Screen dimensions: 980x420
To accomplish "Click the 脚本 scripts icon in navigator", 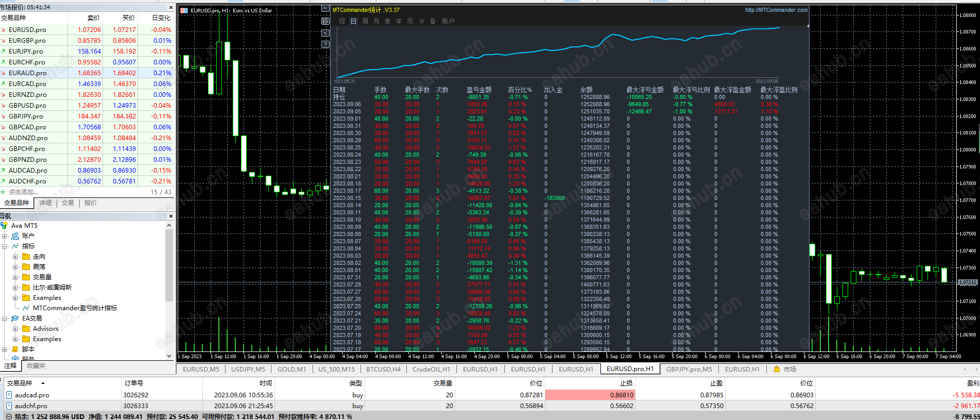I will pos(15,349).
